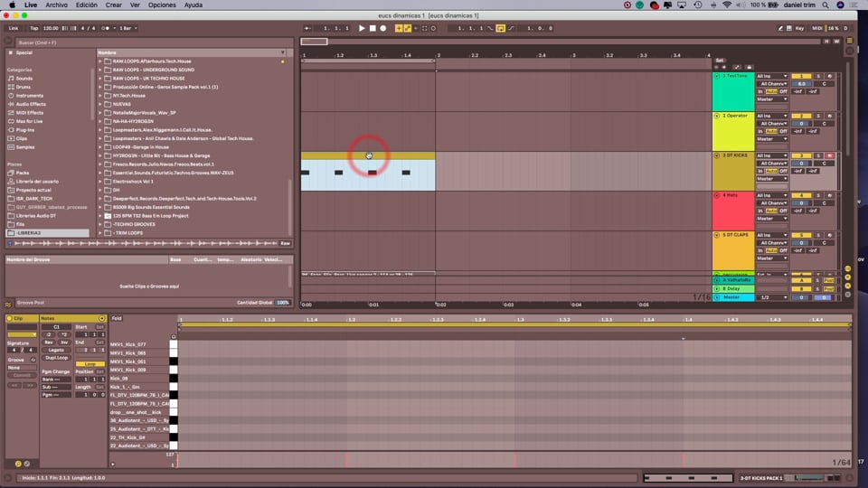Toggle track activator of 4 Hats
The height and width of the screenshot is (488, 868).
(801, 195)
